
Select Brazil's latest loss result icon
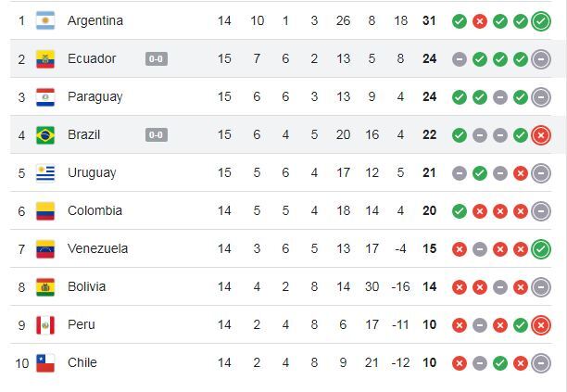(541, 135)
